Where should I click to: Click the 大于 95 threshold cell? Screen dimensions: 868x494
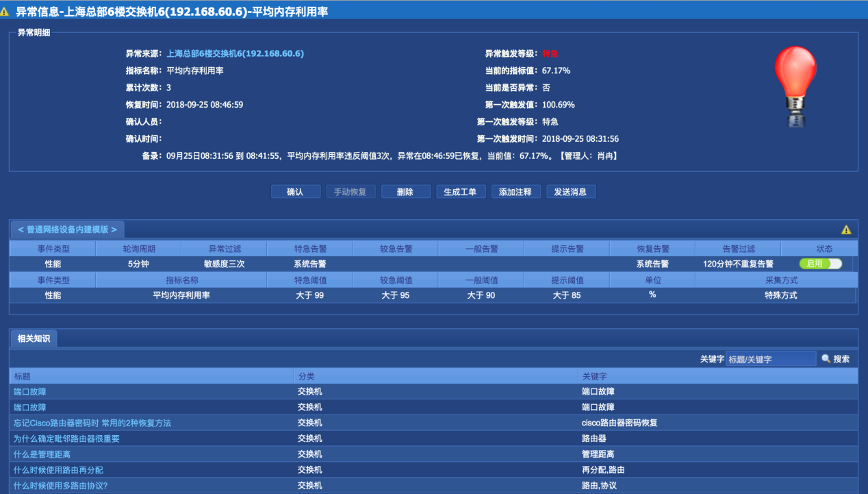[395, 295]
